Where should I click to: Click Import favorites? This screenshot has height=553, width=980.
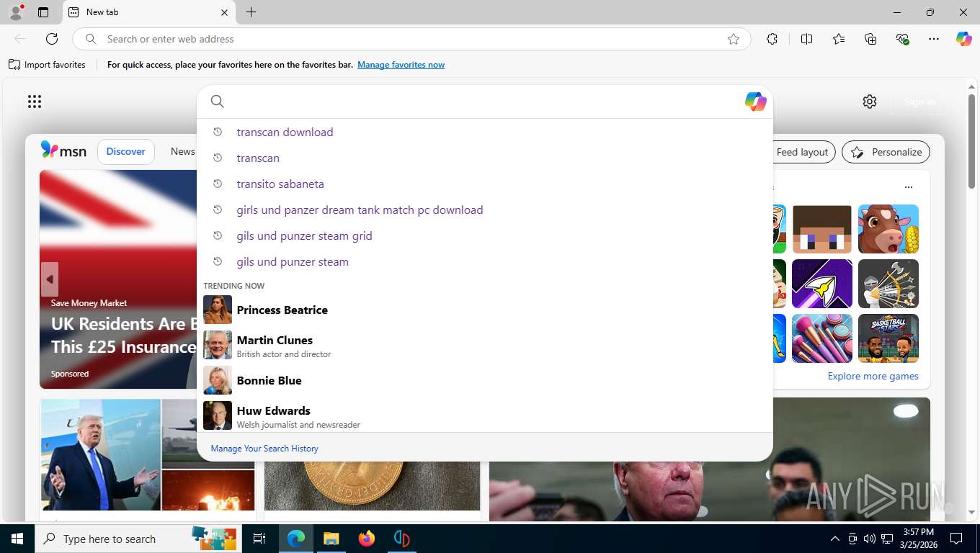[47, 65]
